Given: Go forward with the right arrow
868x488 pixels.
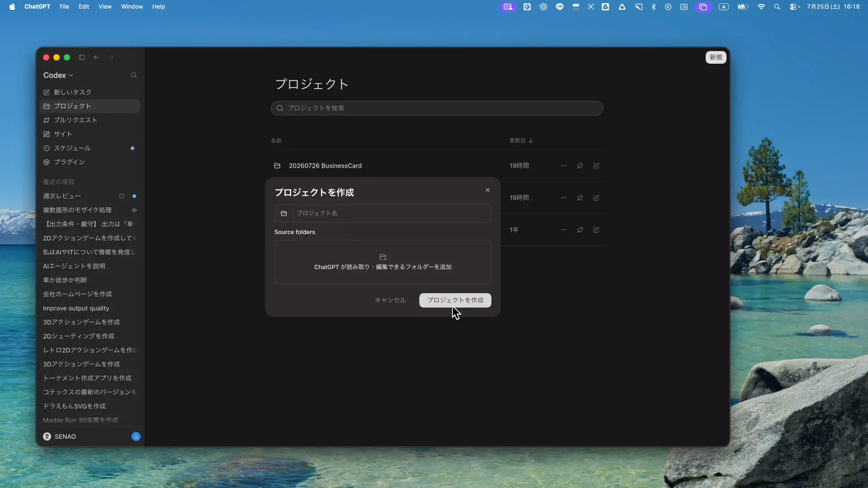Looking at the screenshot, I should 111,57.
